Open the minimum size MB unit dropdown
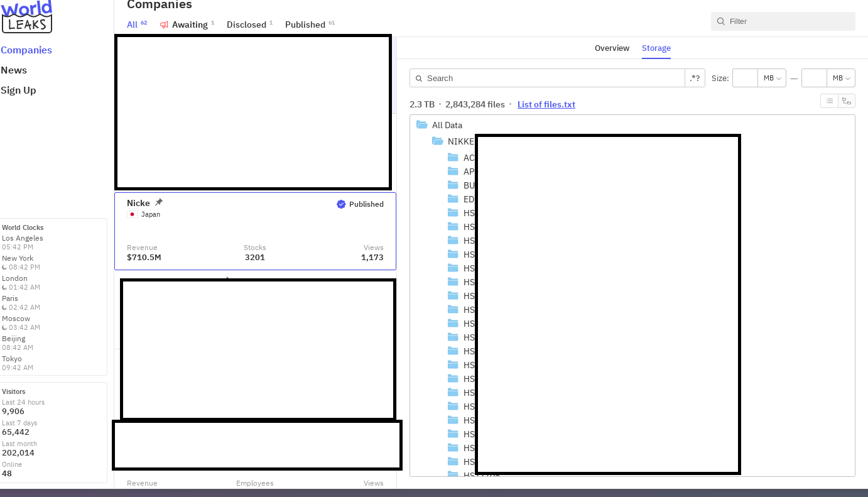 (772, 78)
